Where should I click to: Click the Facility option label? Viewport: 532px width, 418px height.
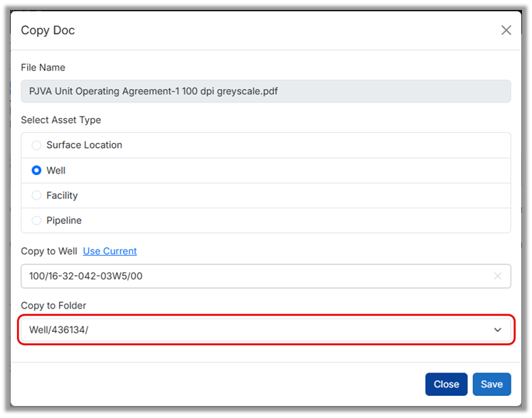[x=62, y=195]
